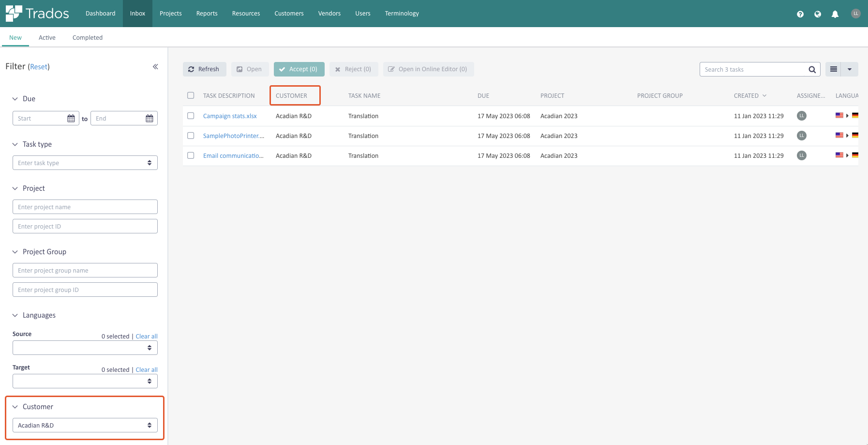Viewport: 868px width, 445px height.
Task: Toggle the select-all tasks checkbox
Action: [191, 95]
